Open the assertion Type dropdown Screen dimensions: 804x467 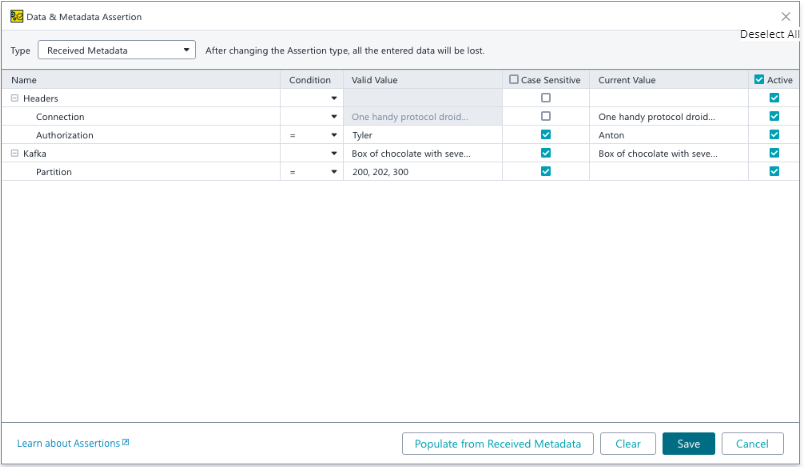pyautogui.click(x=117, y=50)
